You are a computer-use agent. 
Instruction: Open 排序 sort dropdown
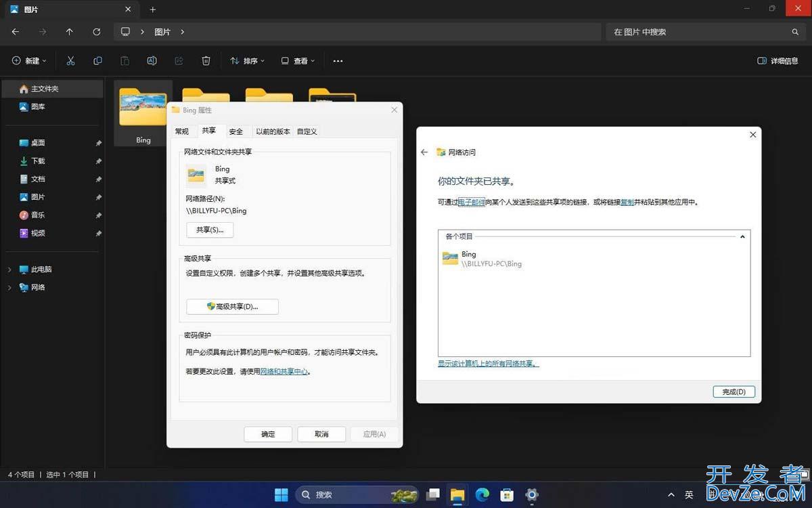point(247,61)
